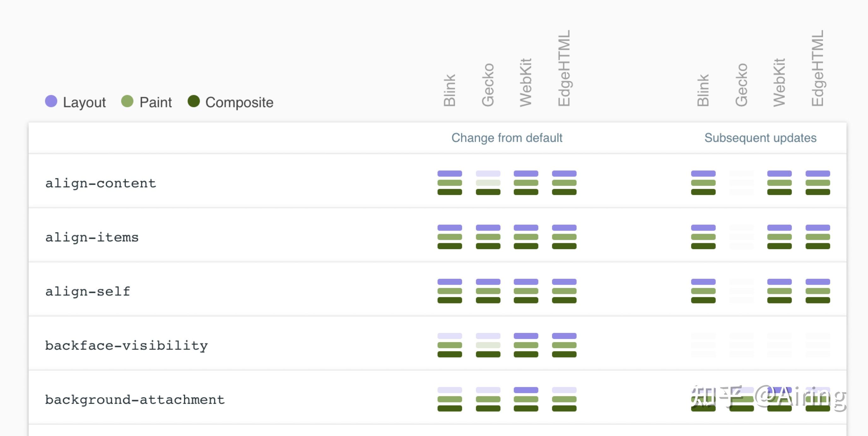
Task: Click Gecko bars for background-attachment change from default
Action: pos(488,399)
